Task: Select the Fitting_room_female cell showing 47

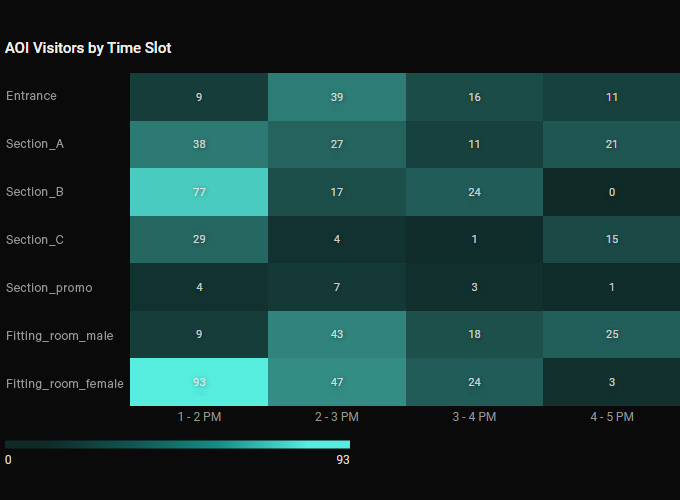Action: point(337,382)
